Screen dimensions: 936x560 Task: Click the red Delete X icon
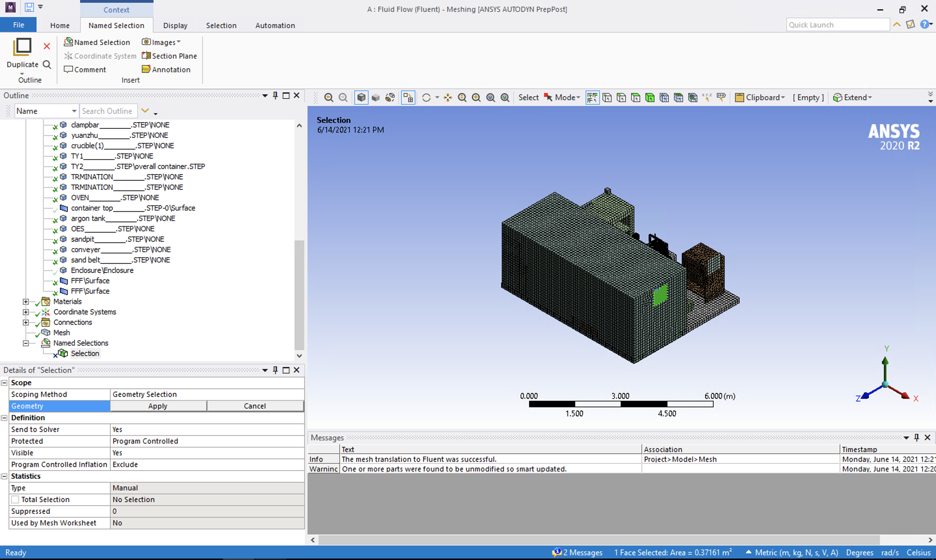(x=47, y=46)
